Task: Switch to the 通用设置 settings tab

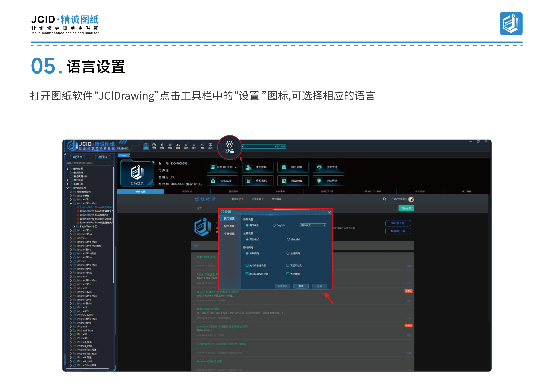Action: [x=229, y=219]
